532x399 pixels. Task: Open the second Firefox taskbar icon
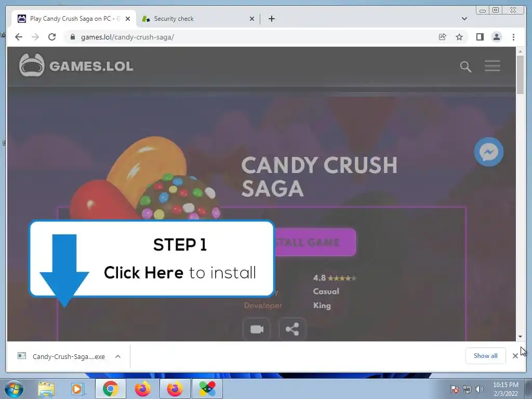[x=175, y=389]
